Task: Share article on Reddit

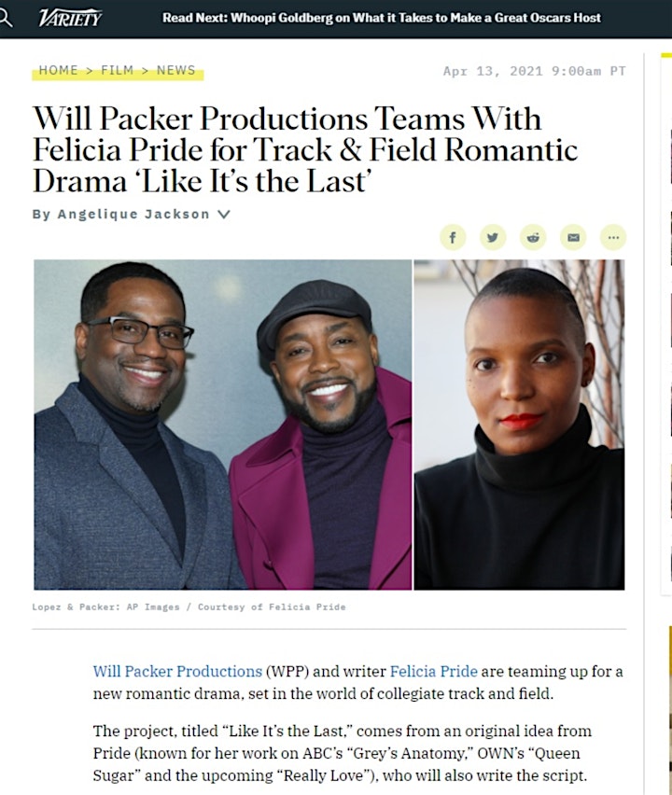Action: pos(533,237)
